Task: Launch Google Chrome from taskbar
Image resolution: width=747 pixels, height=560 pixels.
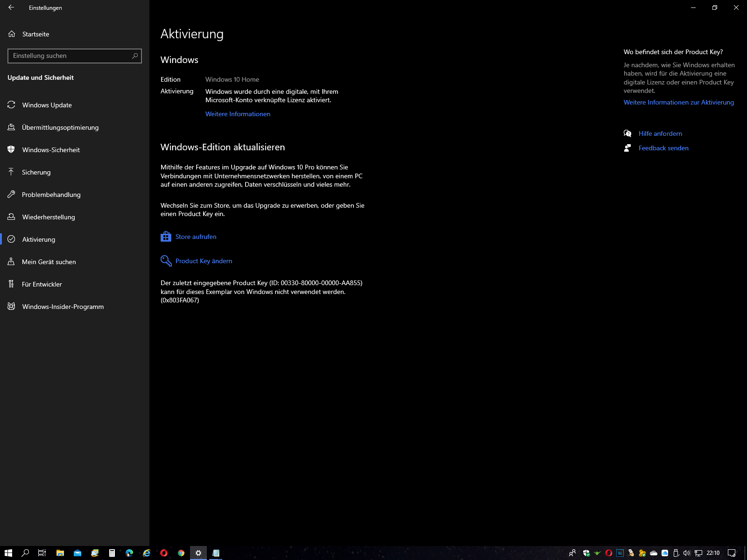Action: [181, 553]
